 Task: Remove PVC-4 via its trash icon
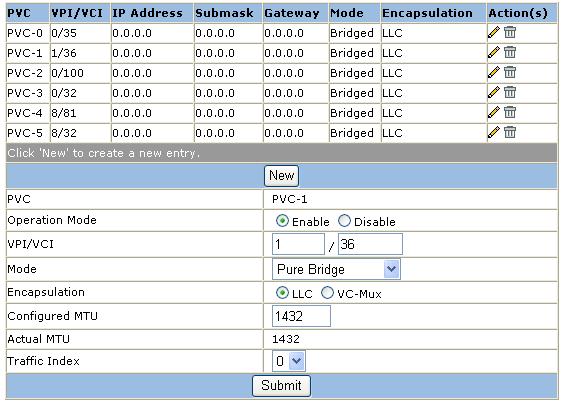[510, 112]
